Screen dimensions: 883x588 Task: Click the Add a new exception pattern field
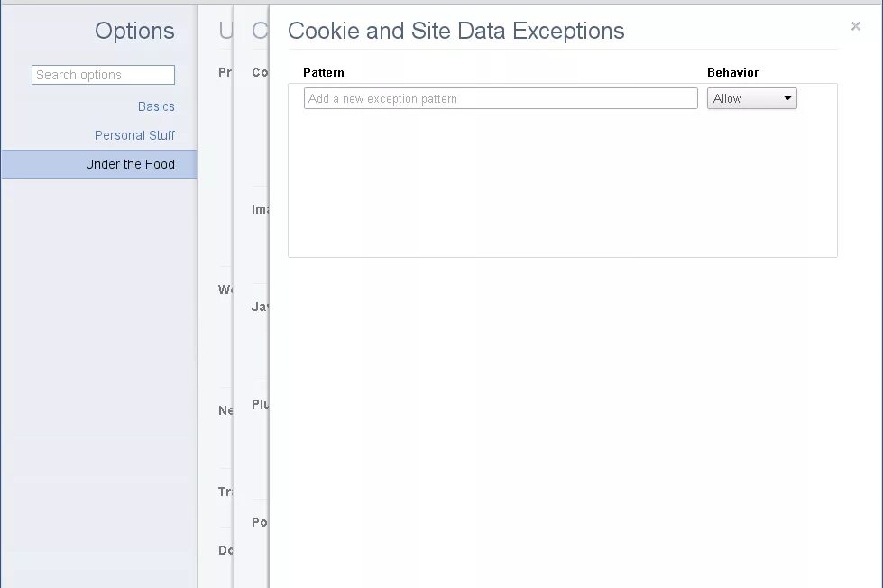pos(501,98)
